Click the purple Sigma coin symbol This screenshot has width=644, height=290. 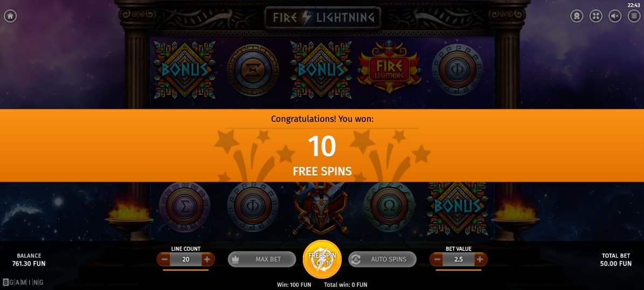184,207
